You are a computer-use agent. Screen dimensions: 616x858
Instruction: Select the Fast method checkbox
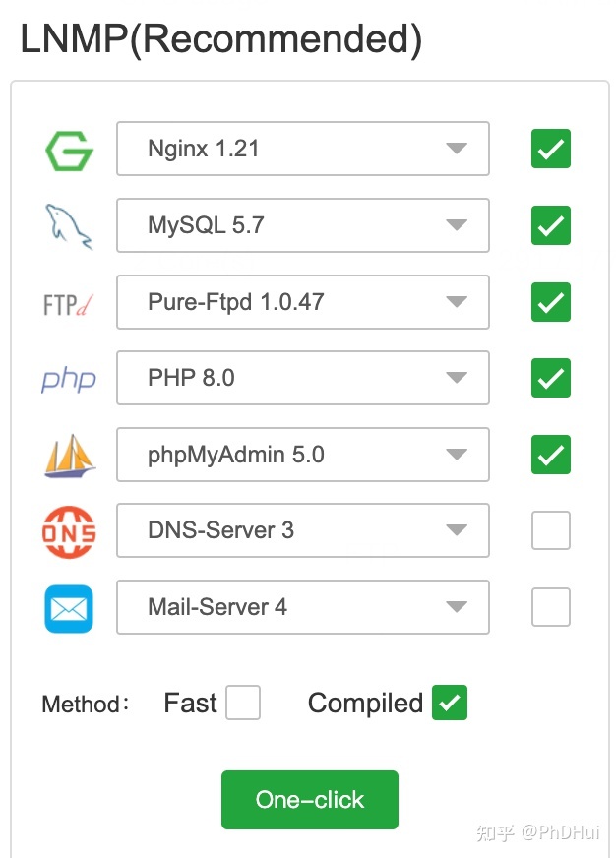click(243, 703)
